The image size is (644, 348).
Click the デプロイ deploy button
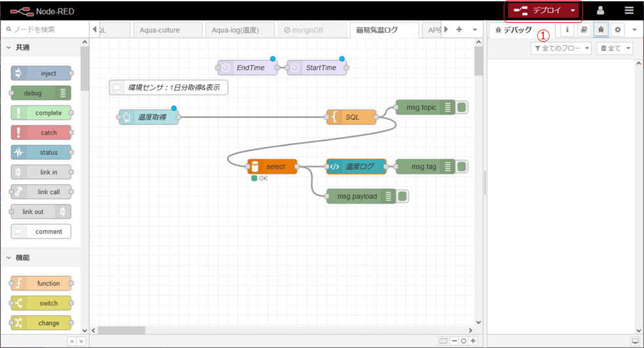click(x=539, y=10)
